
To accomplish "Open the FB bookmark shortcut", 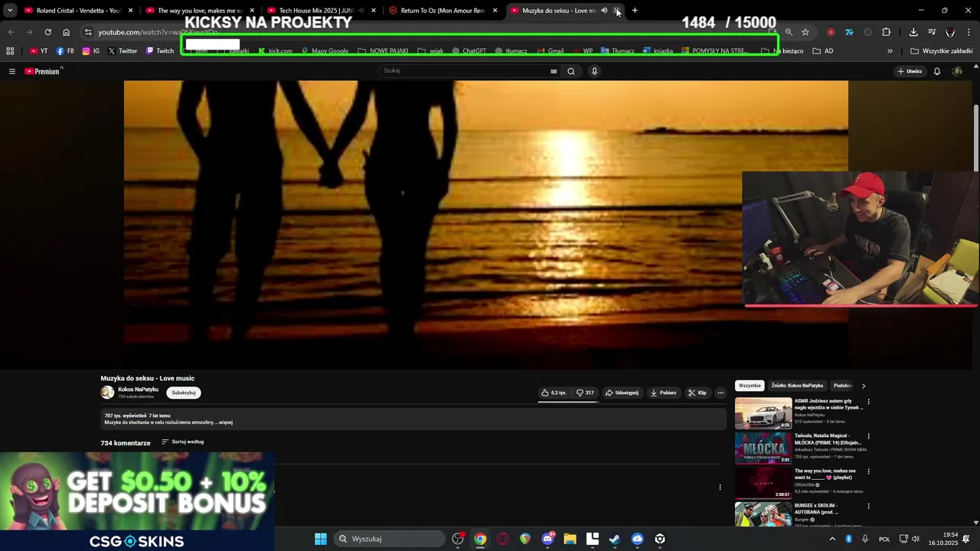I will [x=65, y=51].
